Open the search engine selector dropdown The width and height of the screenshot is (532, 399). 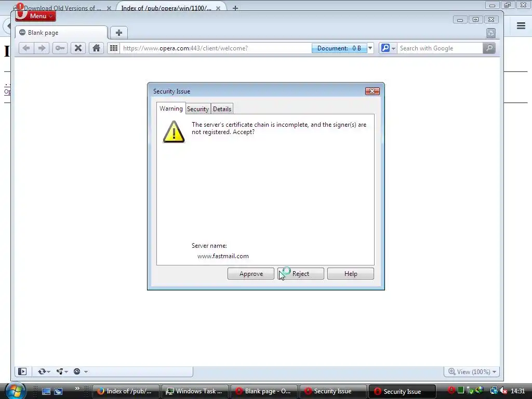click(x=388, y=48)
